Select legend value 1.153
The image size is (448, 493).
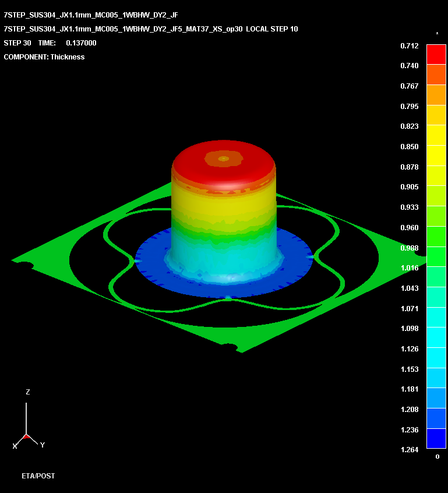pos(410,369)
